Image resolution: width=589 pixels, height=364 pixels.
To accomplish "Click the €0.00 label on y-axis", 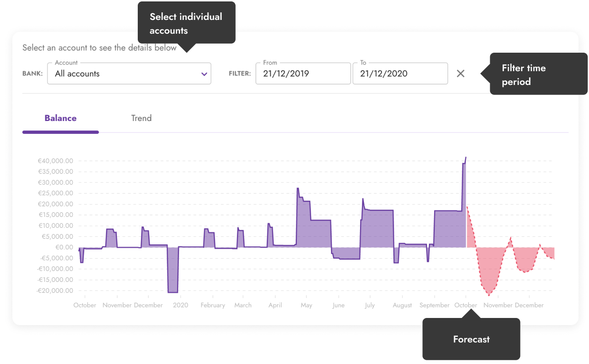I will click(64, 247).
